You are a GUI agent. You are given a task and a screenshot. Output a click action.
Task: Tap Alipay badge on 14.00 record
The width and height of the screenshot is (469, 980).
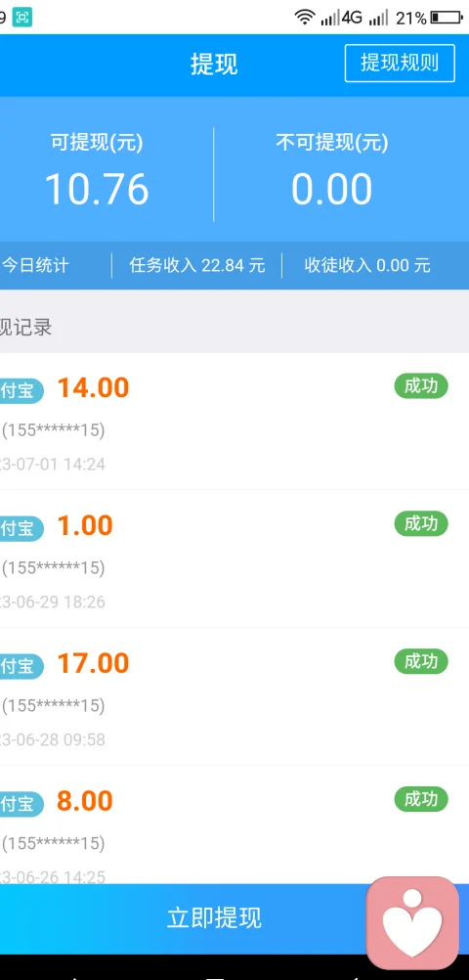21,390
